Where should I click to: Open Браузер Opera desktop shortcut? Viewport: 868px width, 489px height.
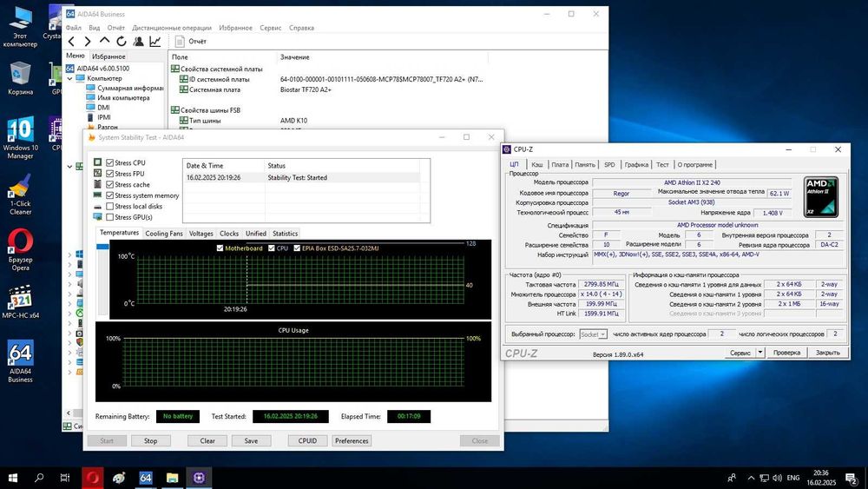click(x=21, y=250)
